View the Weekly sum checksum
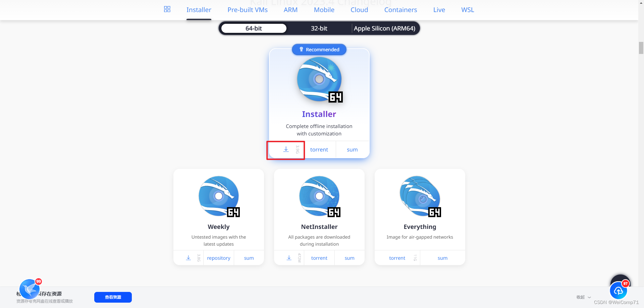Screen dimensions: 644x308 pyautogui.click(x=249, y=258)
